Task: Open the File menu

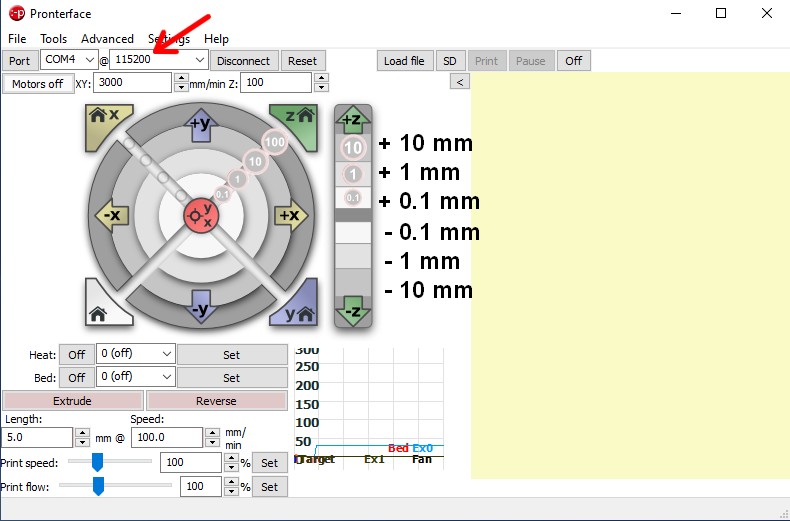Action: pyautogui.click(x=17, y=39)
